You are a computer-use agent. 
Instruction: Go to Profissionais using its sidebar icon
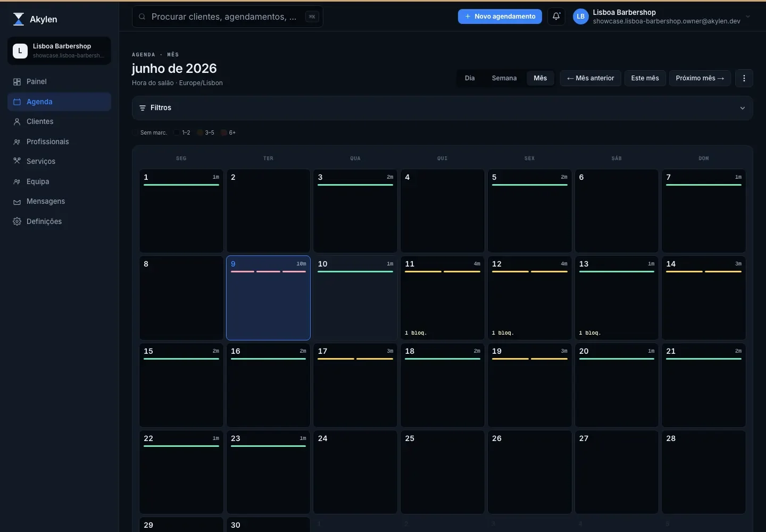point(17,142)
